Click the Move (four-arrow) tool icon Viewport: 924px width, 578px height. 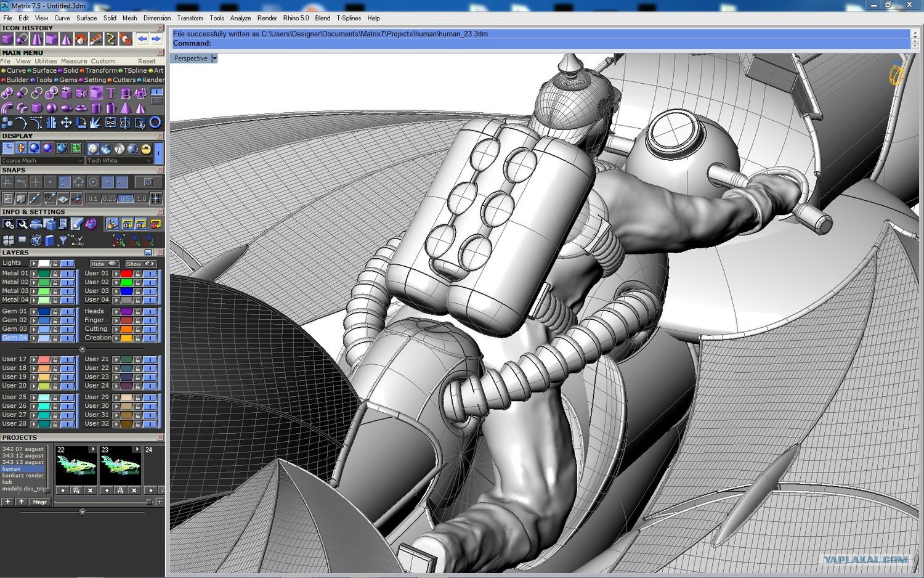67,123
